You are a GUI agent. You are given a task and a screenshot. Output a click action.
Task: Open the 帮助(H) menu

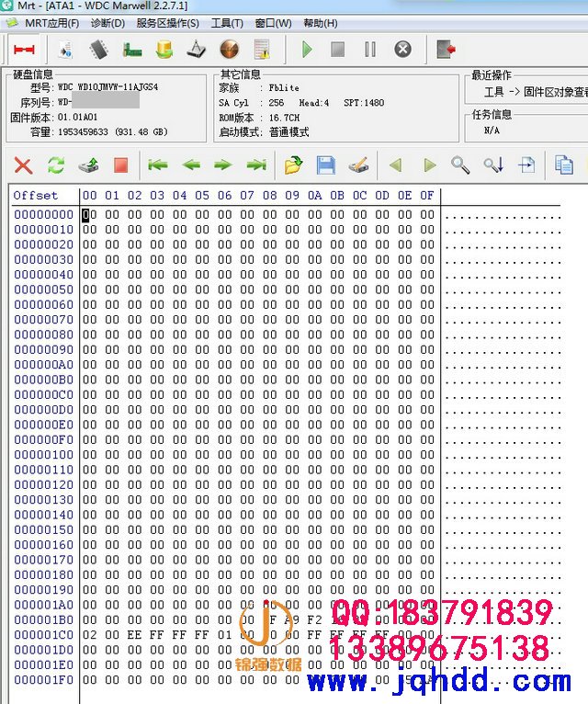pyautogui.click(x=321, y=23)
